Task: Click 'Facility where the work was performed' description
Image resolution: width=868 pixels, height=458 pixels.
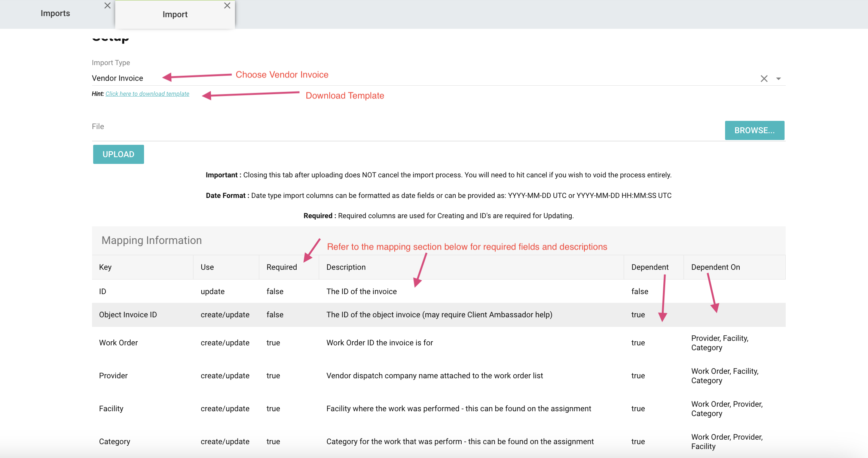Action: pos(459,409)
